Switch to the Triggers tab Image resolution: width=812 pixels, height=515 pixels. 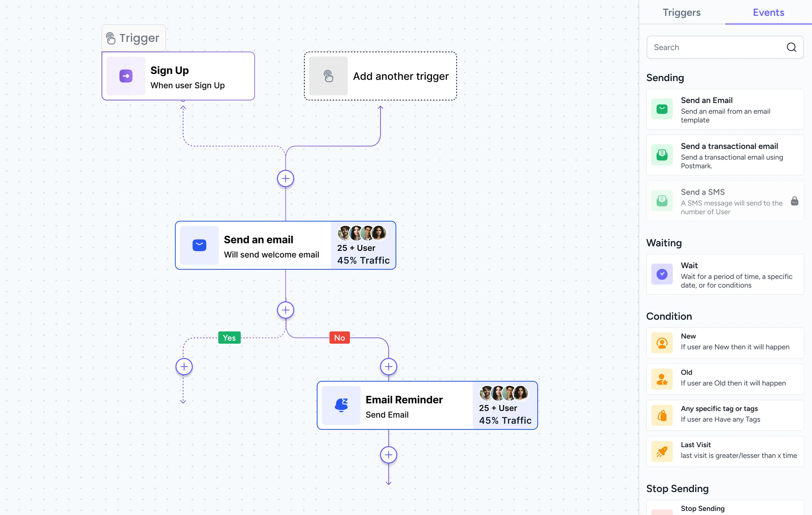tap(681, 13)
